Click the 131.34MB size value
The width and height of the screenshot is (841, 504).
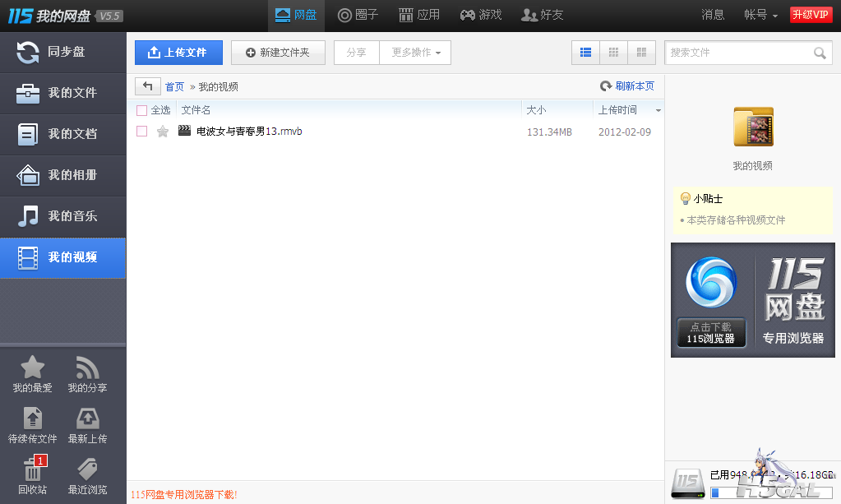550,132
